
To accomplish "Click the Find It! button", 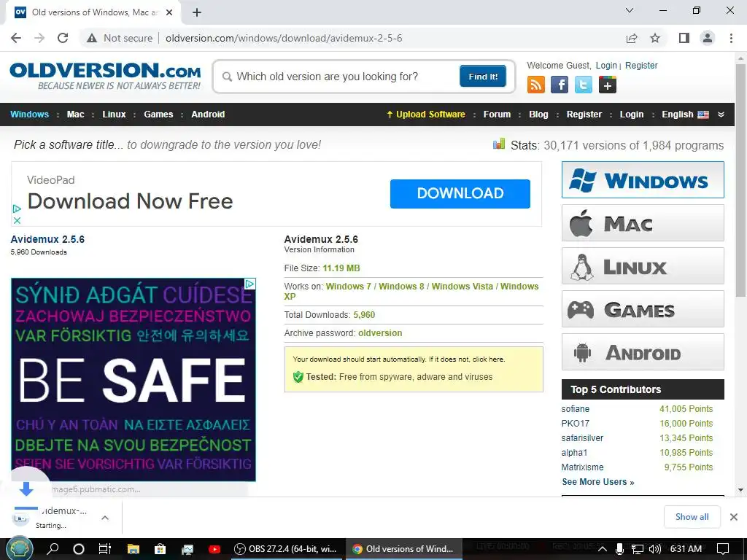I will (483, 76).
